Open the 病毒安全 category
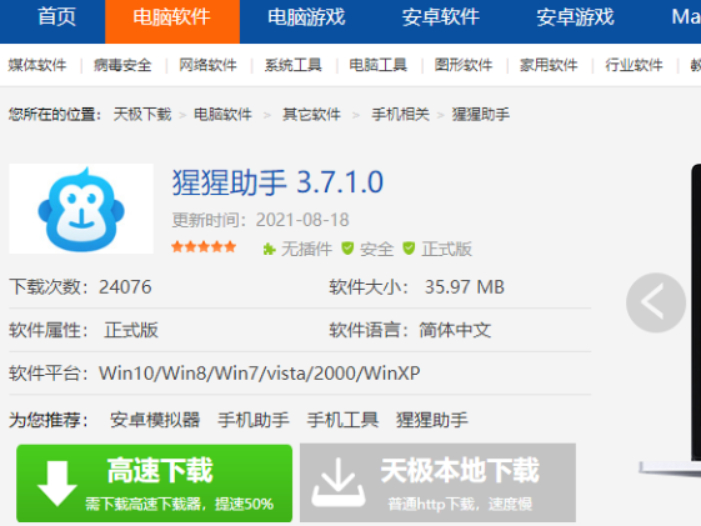This screenshot has width=701, height=526. pos(122,65)
